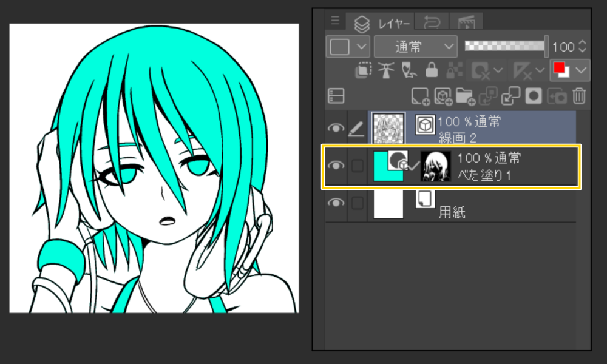The width and height of the screenshot is (607, 364).
Task: Open the history tab with undo arrow
Action: point(432,22)
